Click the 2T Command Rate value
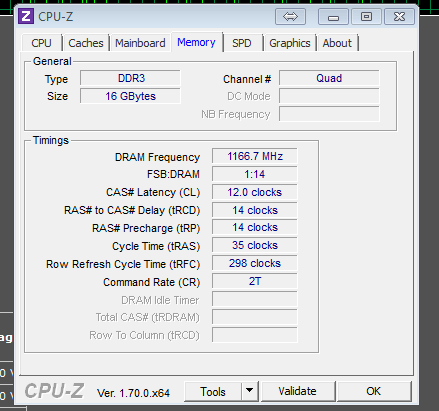The width and height of the screenshot is (439, 411). tap(255, 282)
